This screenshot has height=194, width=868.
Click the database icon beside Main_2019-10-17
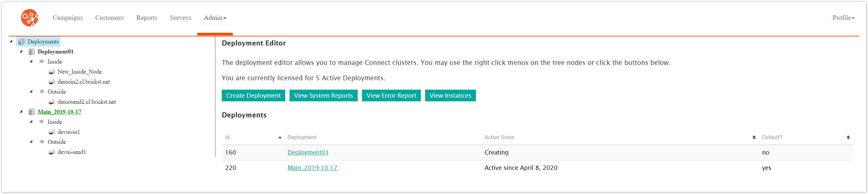[x=31, y=111]
